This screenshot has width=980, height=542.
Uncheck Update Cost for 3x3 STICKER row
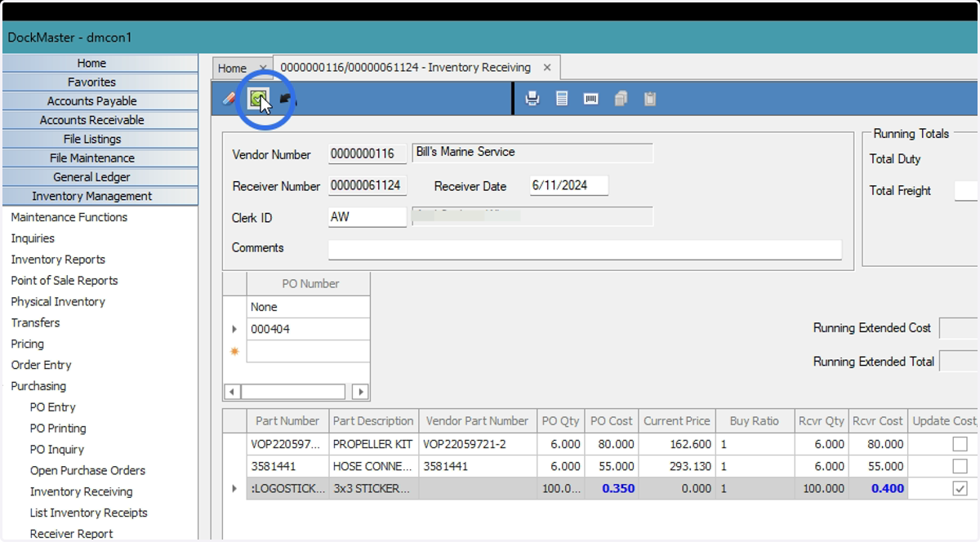pyautogui.click(x=960, y=488)
